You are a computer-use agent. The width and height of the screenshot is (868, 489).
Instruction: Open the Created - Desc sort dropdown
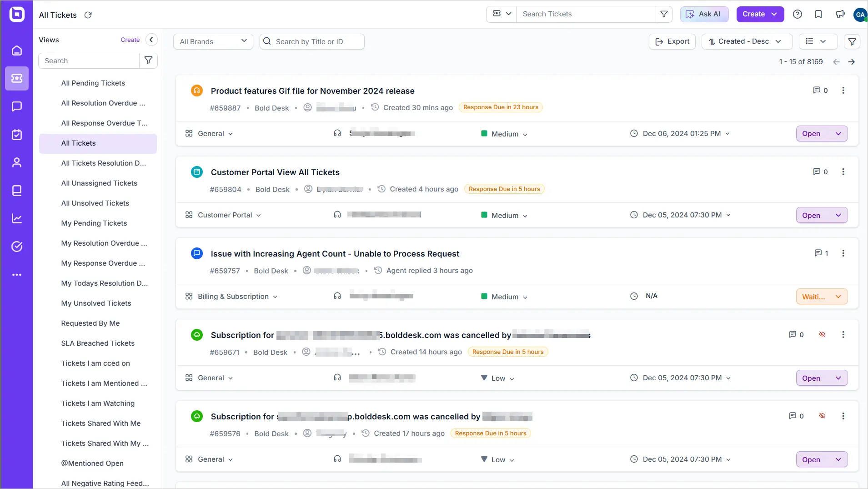(747, 41)
